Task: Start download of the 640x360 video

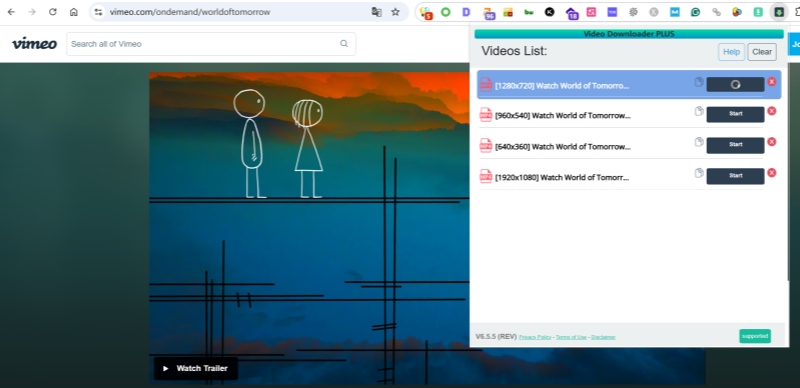Action: [x=735, y=145]
